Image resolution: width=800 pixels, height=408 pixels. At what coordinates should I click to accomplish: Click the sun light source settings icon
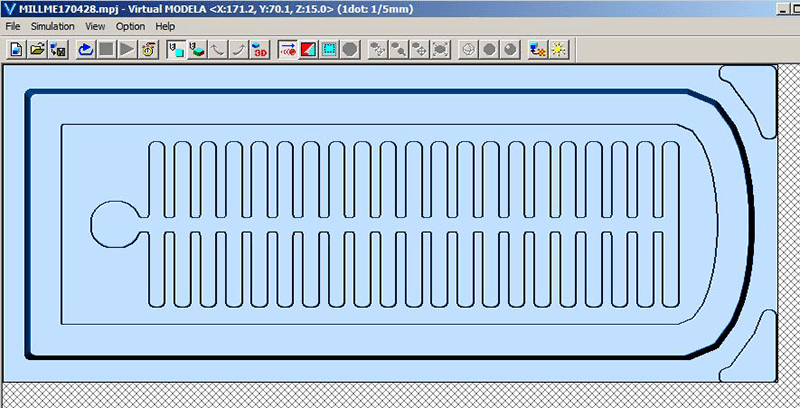559,49
